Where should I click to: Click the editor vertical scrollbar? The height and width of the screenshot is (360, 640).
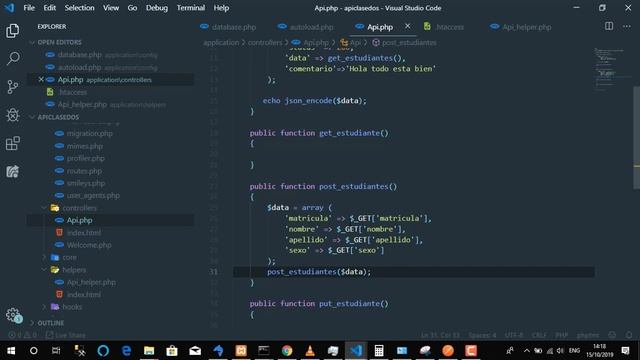(636, 138)
